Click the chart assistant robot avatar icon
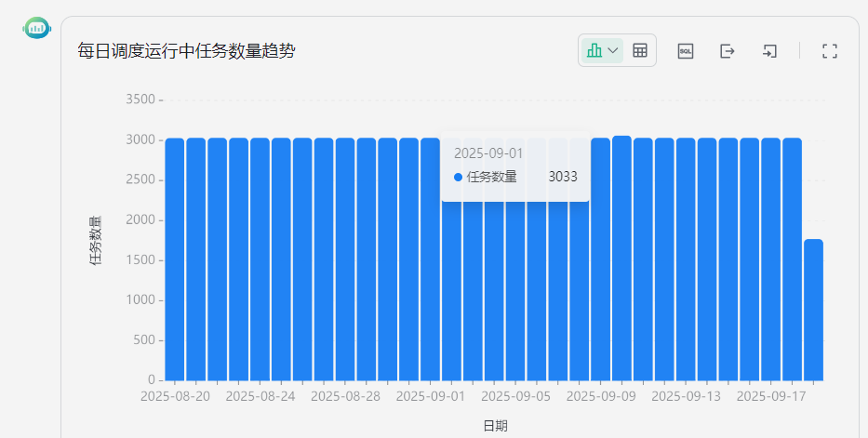This screenshot has height=438, width=868. pos(37,28)
